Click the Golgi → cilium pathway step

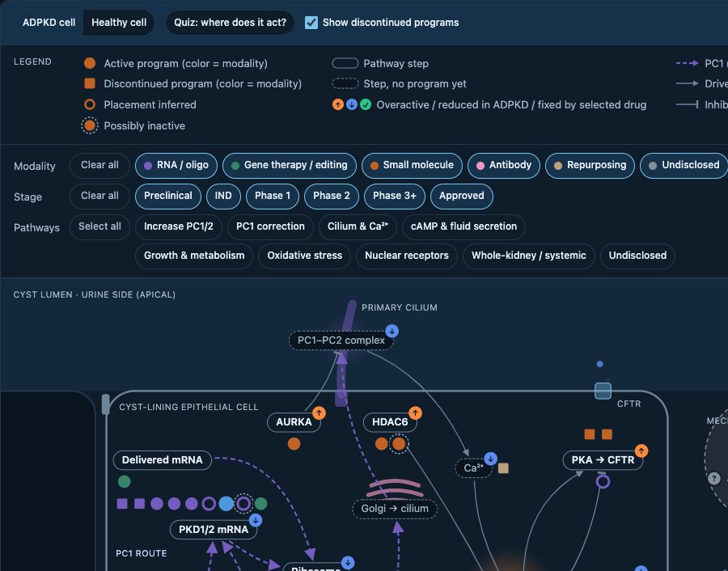click(x=395, y=509)
